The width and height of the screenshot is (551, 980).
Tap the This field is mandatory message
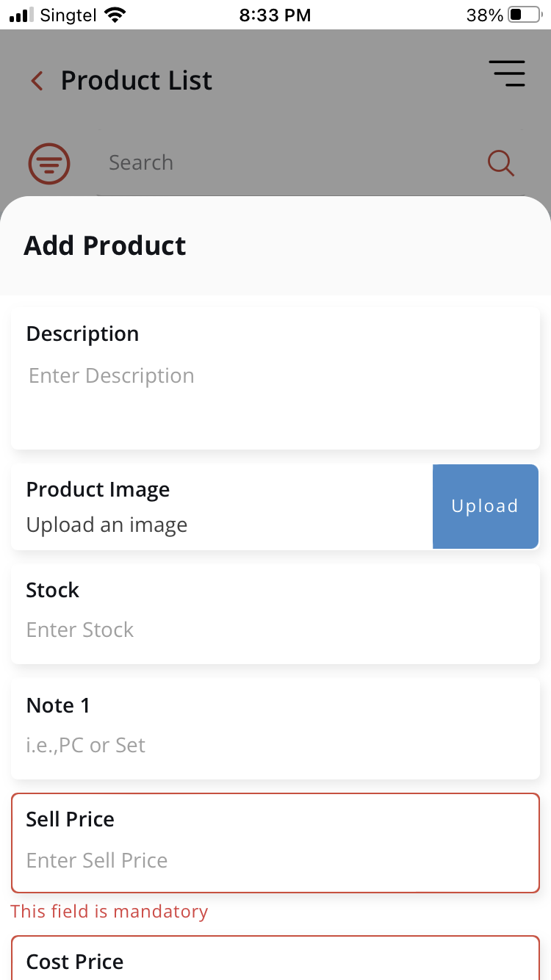(109, 912)
